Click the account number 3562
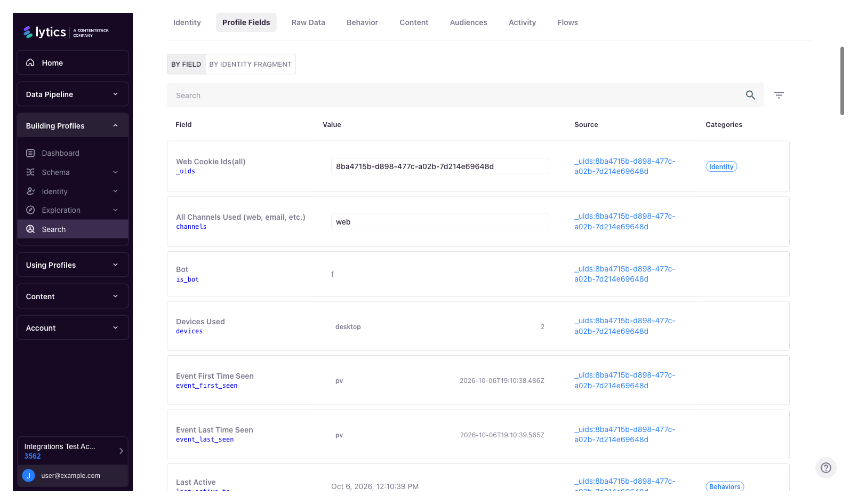 point(33,456)
